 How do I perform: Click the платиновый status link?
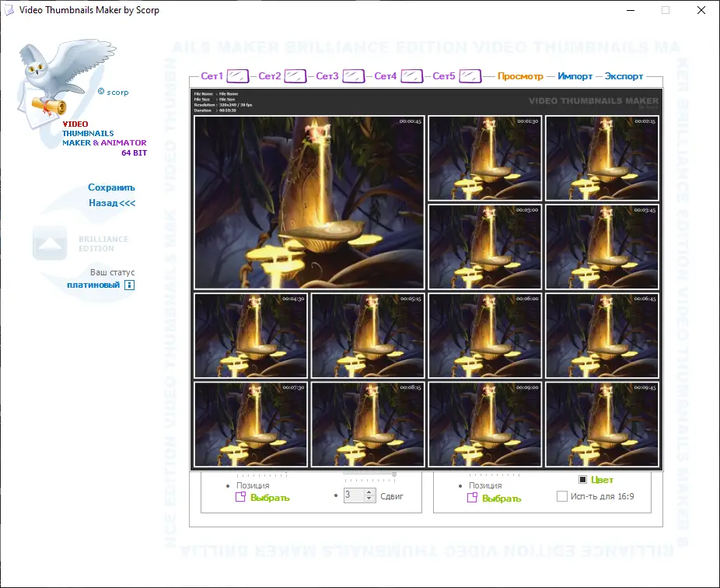coord(93,285)
